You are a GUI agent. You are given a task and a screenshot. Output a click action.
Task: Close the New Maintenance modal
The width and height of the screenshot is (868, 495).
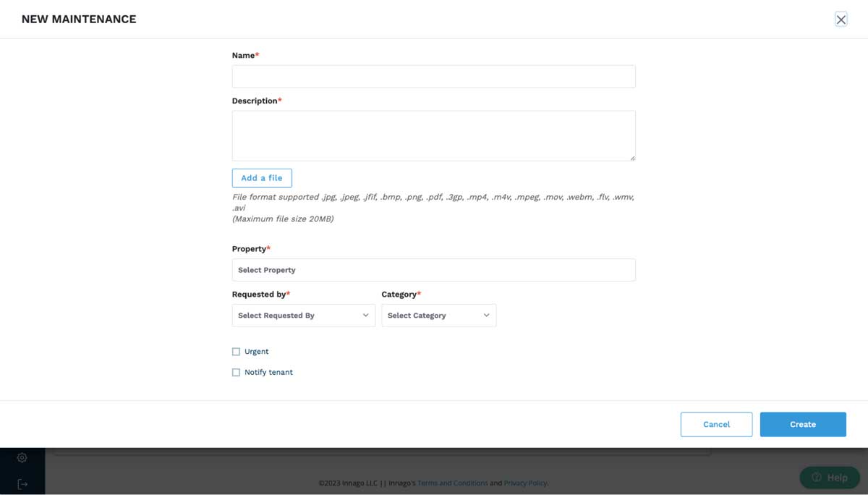pyautogui.click(x=841, y=20)
